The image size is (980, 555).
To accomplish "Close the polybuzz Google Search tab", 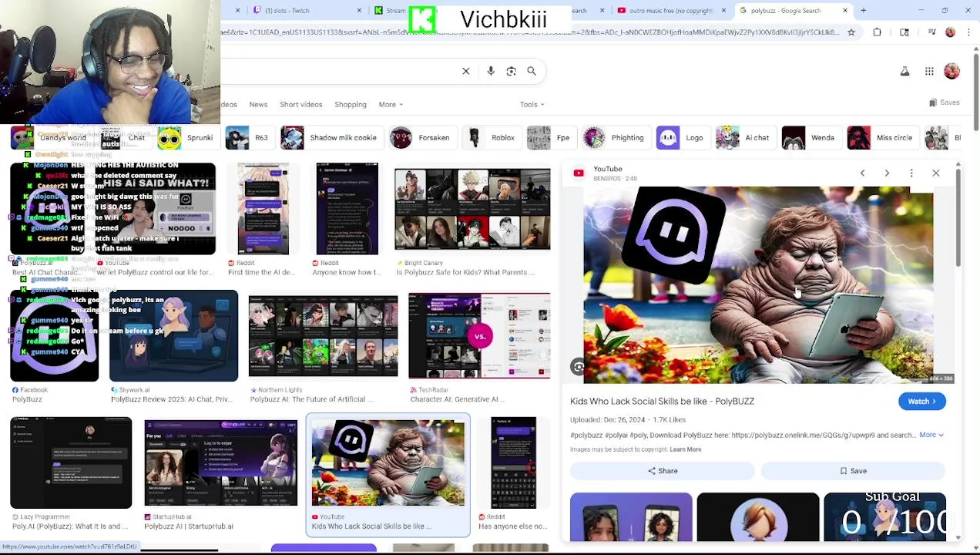I will coord(845,11).
